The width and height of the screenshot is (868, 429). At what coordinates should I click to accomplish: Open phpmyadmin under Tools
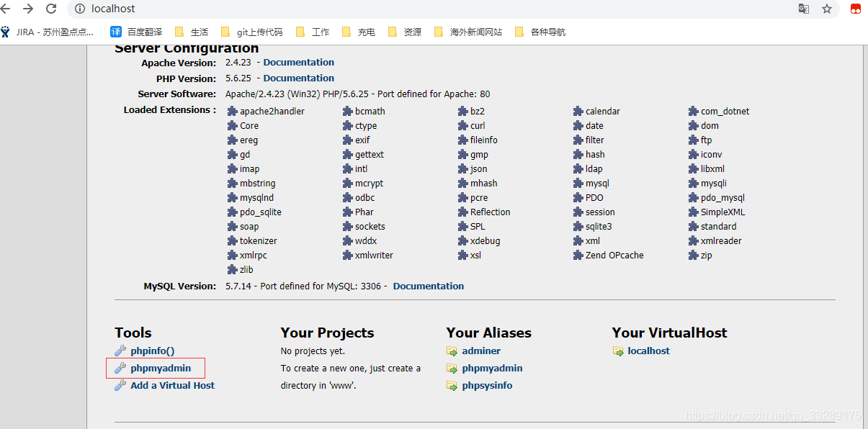tap(161, 369)
